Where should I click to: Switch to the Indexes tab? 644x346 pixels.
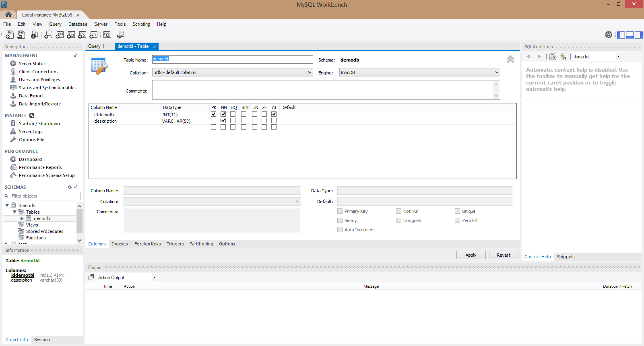[x=120, y=244]
